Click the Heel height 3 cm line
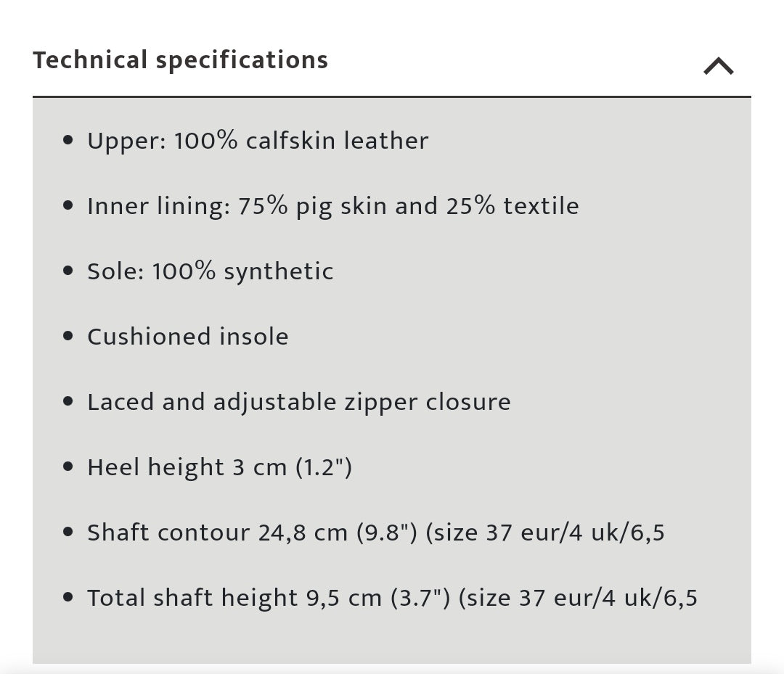This screenshot has width=784, height=682. tap(219, 467)
